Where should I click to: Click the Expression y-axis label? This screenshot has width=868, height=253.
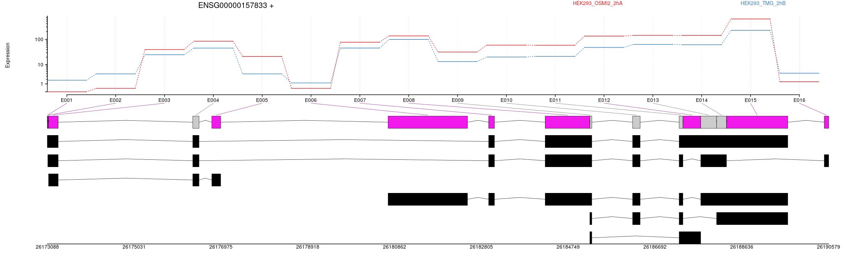pos(8,55)
